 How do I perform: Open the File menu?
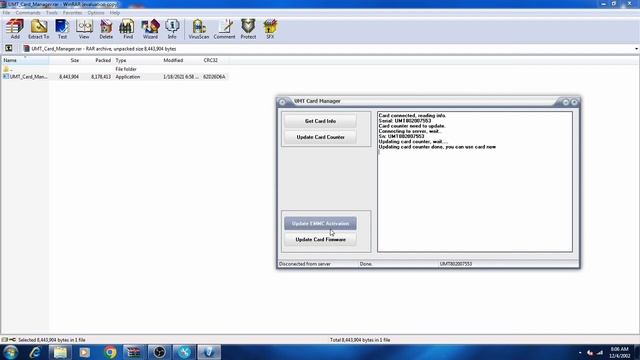[6, 13]
